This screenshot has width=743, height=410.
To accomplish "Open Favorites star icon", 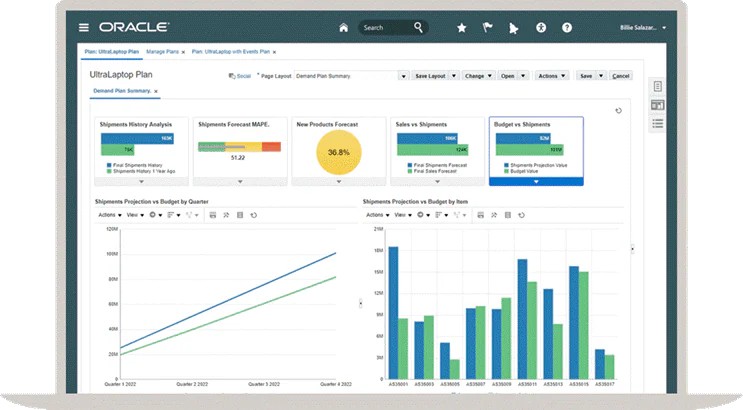I will 462,28.
